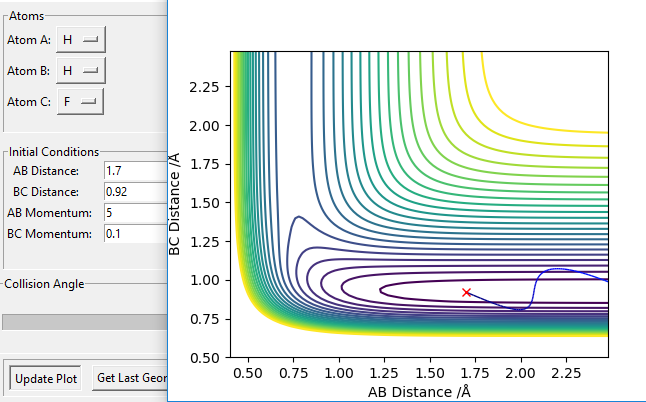The image size is (646, 402).
Task: Click the BC Distance input field
Action: [x=136, y=192]
